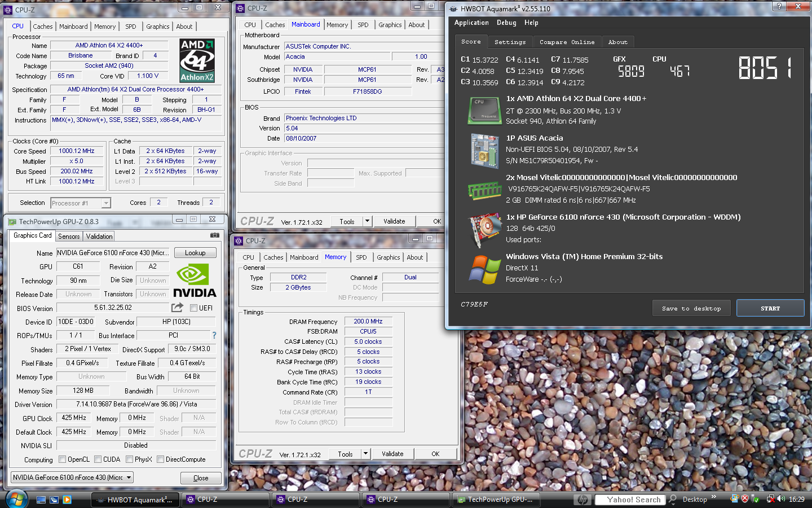Click the GPU-Z Name field value

click(x=113, y=253)
